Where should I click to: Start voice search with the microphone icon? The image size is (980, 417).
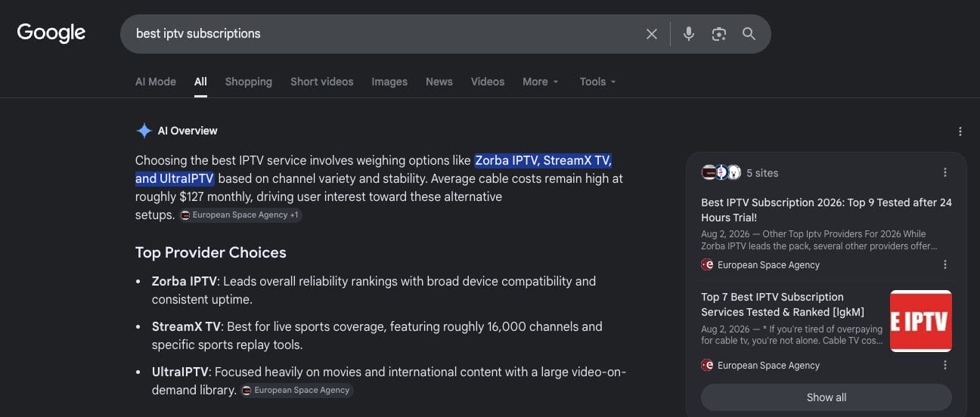pos(688,34)
